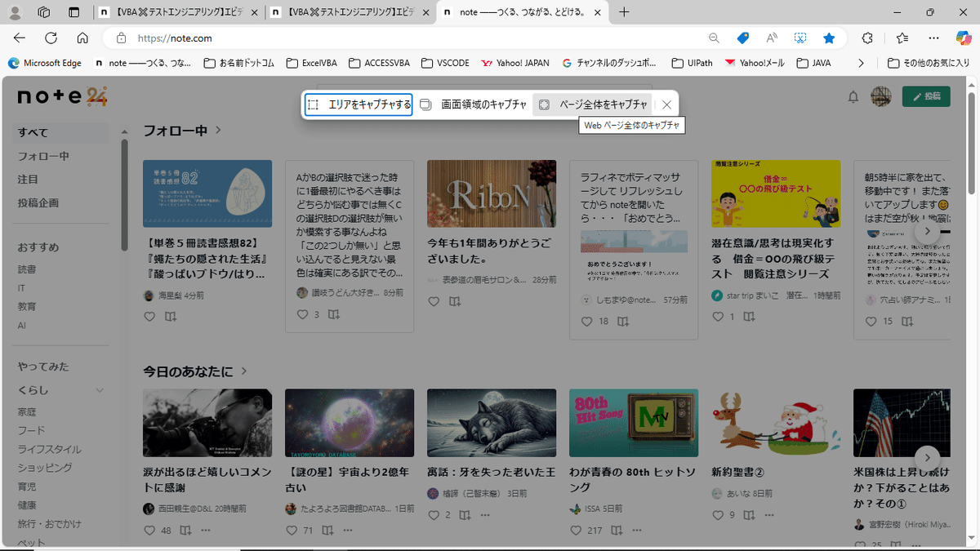Open the RibbN post thumbnail
This screenshot has width=980, height=551.
(492, 193)
